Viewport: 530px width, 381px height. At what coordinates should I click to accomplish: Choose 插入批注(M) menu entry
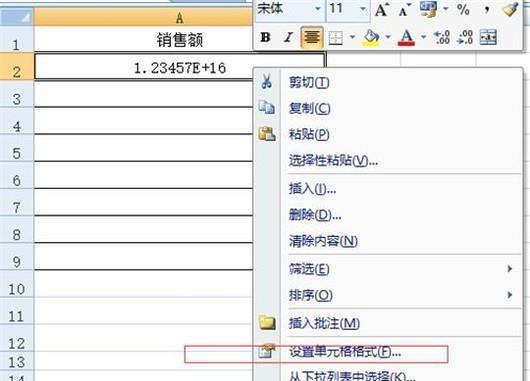pyautogui.click(x=388, y=323)
